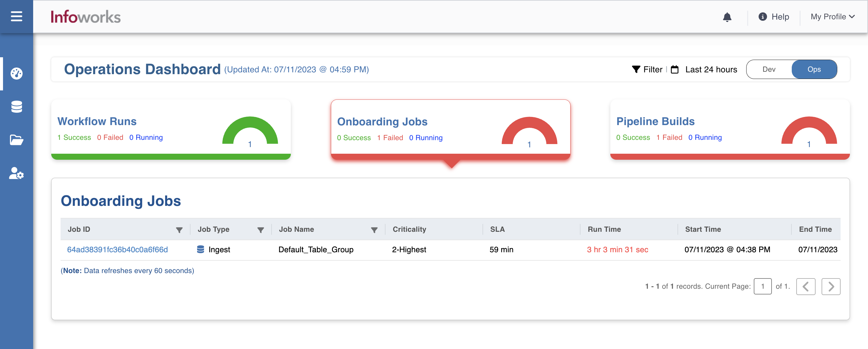The width and height of the screenshot is (868, 349).
Task: Open the Job Type column filter
Action: [260, 230]
